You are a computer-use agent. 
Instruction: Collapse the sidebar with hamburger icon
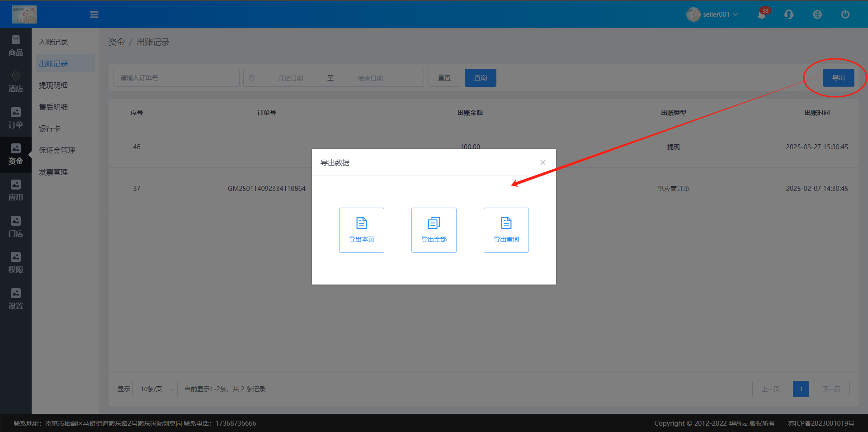coord(94,14)
